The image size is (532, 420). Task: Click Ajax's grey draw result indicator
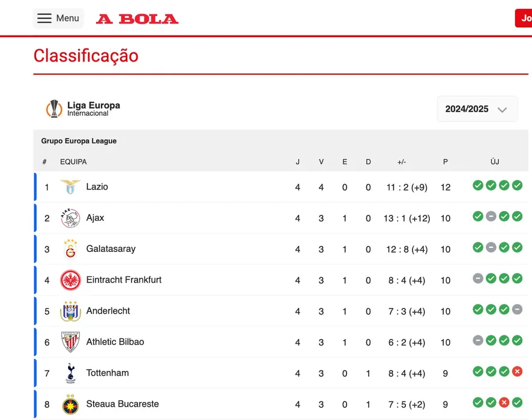[491, 217]
